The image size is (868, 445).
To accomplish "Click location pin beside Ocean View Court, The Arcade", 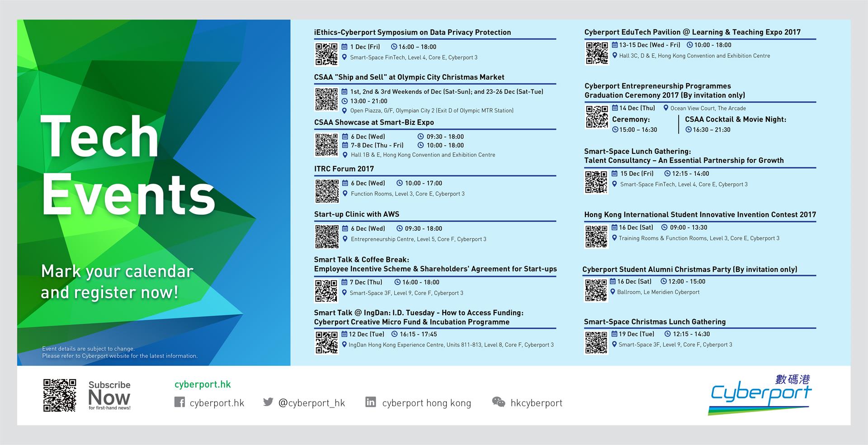I will [666, 108].
